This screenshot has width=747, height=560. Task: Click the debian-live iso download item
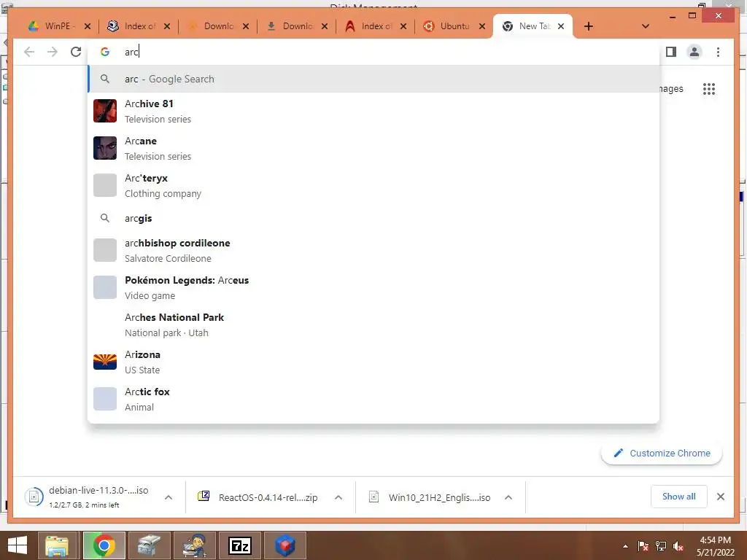(x=88, y=497)
